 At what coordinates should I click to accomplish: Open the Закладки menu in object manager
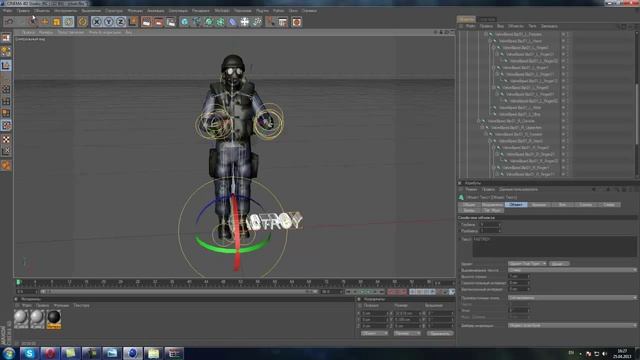coord(549,26)
